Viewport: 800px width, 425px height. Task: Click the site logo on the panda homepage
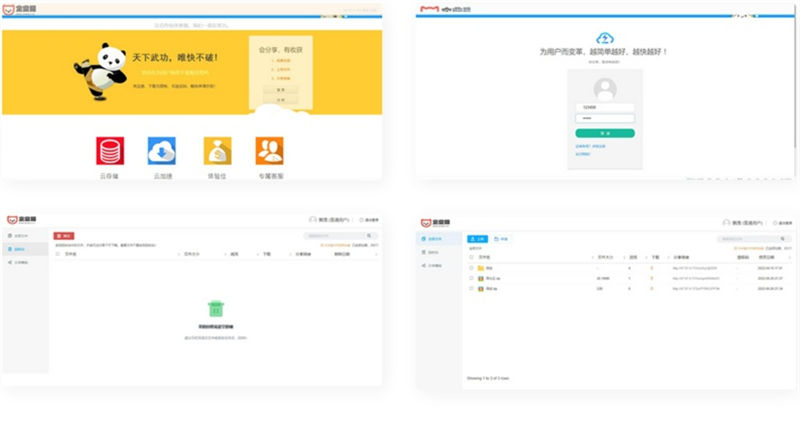pos(19,9)
